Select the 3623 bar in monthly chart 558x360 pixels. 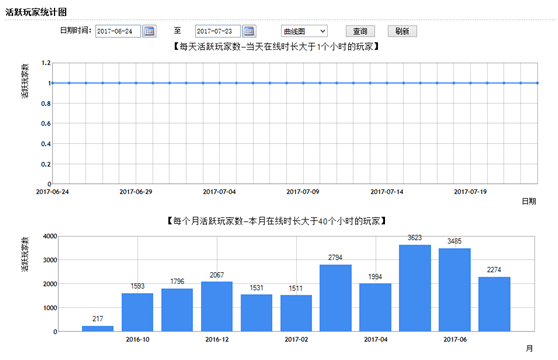pyautogui.click(x=415, y=288)
